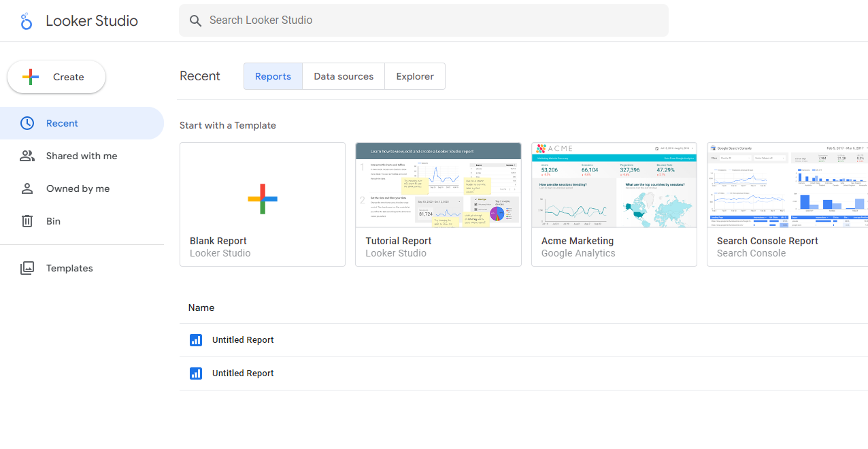This screenshot has height=449, width=868.
Task: Click the report icon beside second Untitled Report
Action: click(x=196, y=373)
